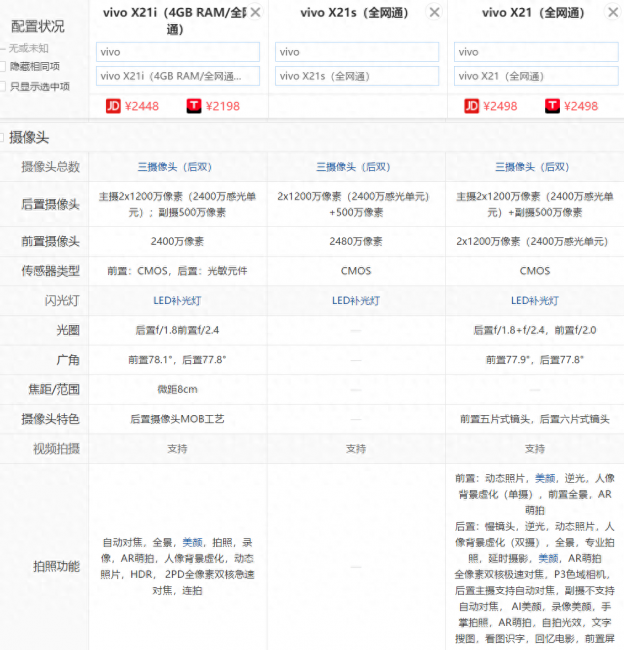
Task: Click the 摄像头特色 row label
Action: pyautogui.click(x=51, y=419)
